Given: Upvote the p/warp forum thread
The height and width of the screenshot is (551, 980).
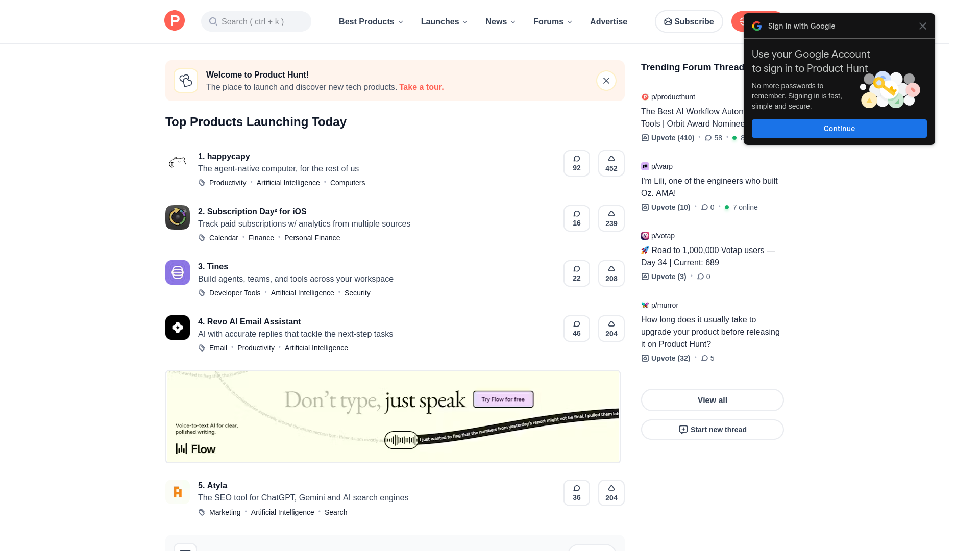Looking at the screenshot, I should 666,207.
